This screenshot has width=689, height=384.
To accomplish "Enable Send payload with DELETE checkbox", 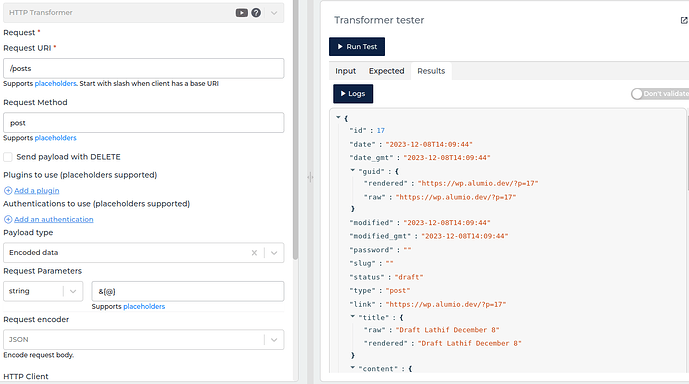I will pos(8,157).
